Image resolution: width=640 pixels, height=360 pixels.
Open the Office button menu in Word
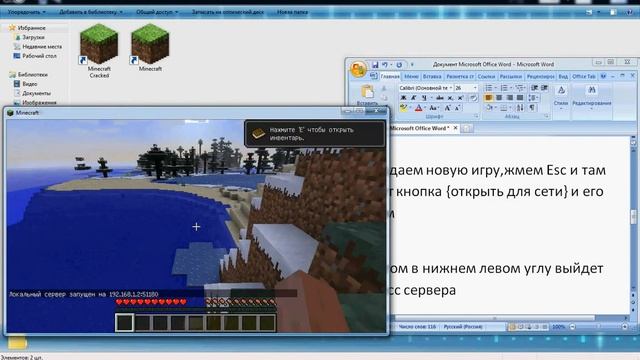click(358, 69)
